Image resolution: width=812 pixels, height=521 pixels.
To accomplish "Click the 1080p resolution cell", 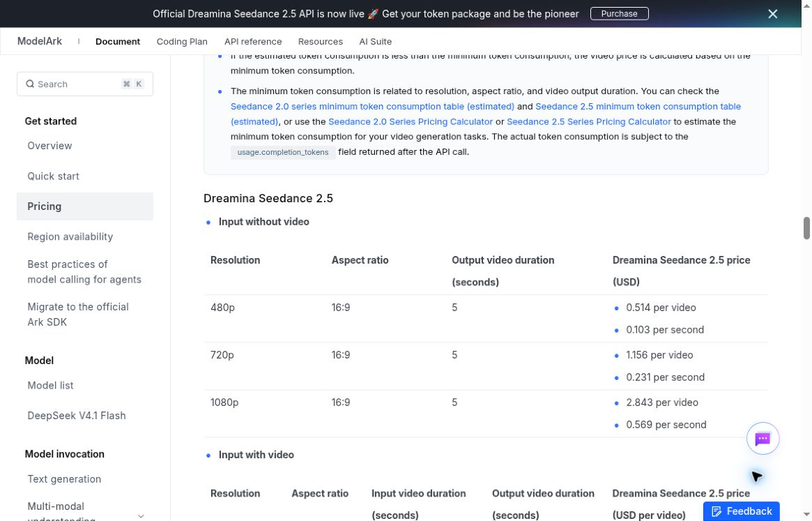I will 224,402.
